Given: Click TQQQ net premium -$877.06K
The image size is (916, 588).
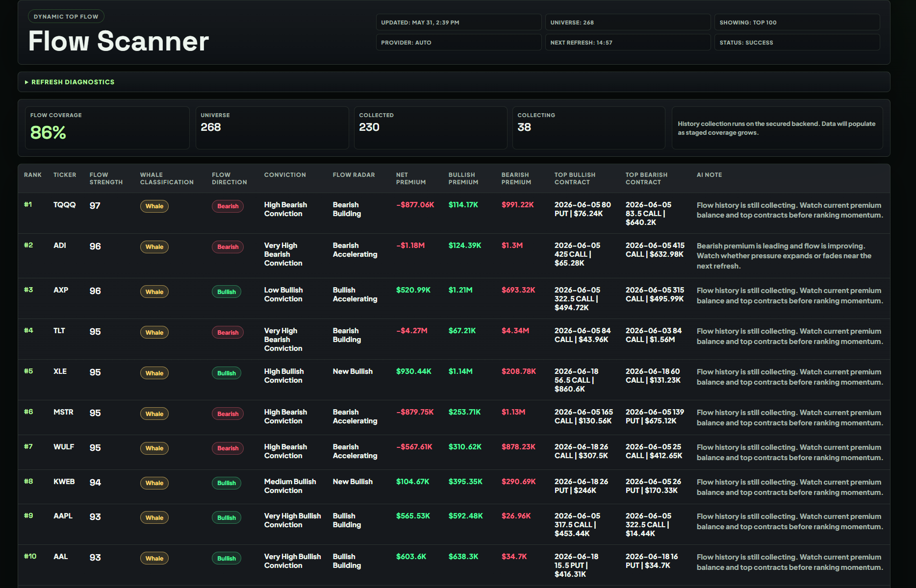Looking at the screenshot, I should pyautogui.click(x=415, y=205).
